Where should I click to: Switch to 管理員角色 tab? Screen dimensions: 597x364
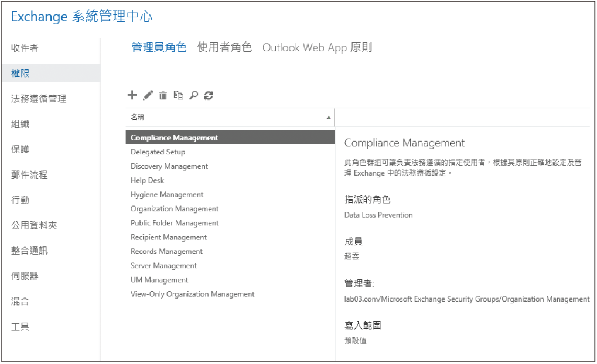(159, 47)
